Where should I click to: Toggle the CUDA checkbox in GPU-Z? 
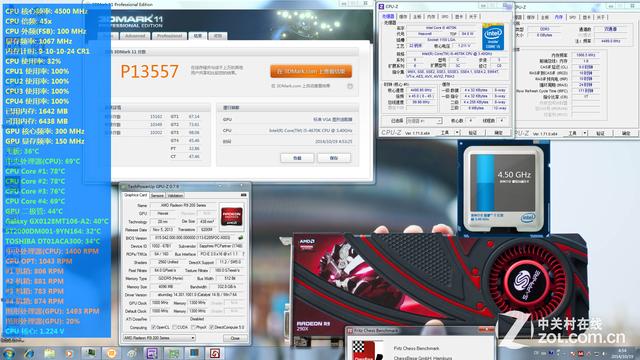click(175, 327)
